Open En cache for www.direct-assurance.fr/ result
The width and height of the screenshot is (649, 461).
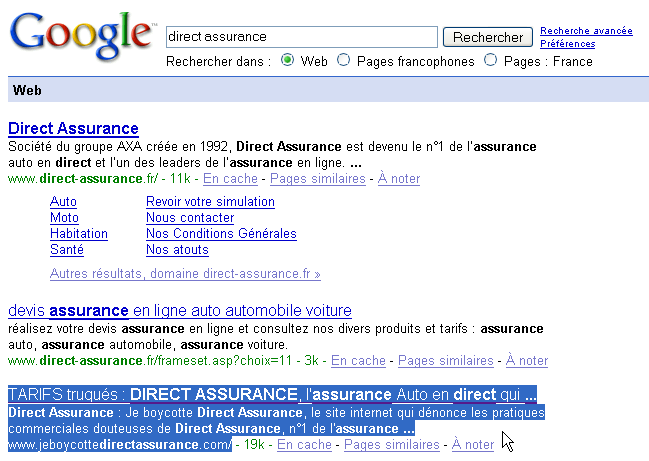coord(230,178)
